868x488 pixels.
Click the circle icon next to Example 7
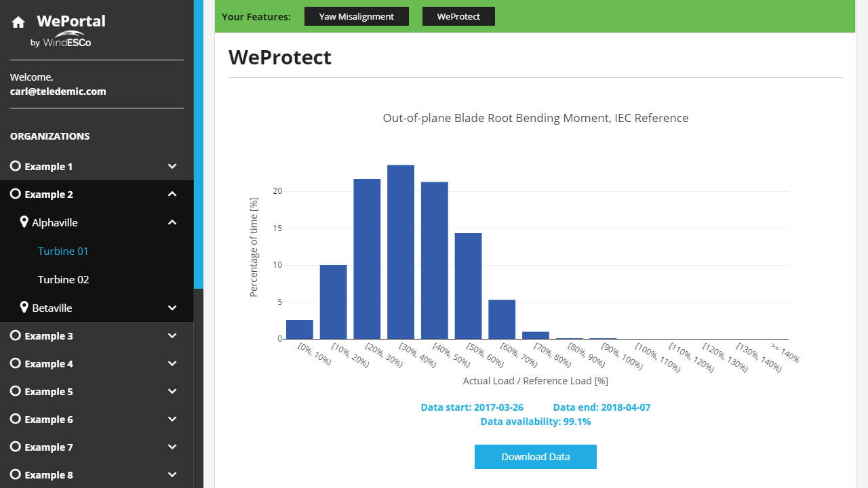coord(16,447)
